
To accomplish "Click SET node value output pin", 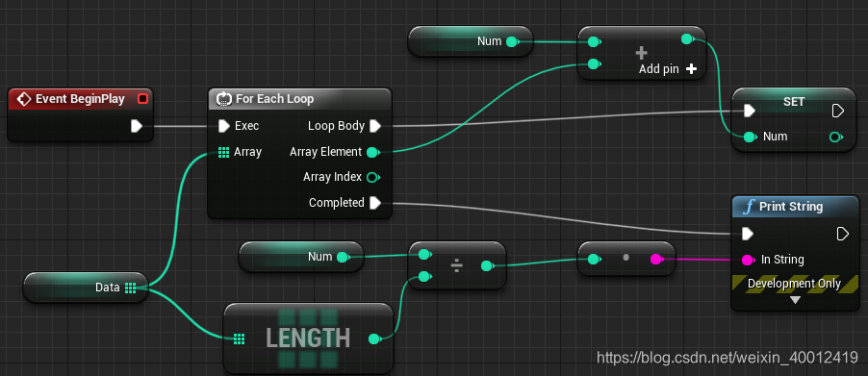I will 835,137.
